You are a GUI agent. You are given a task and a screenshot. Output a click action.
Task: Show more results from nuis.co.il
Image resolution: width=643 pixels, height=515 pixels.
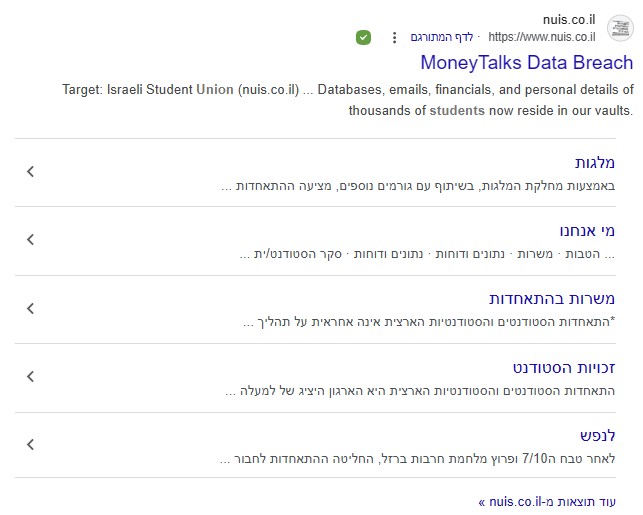[x=547, y=501]
